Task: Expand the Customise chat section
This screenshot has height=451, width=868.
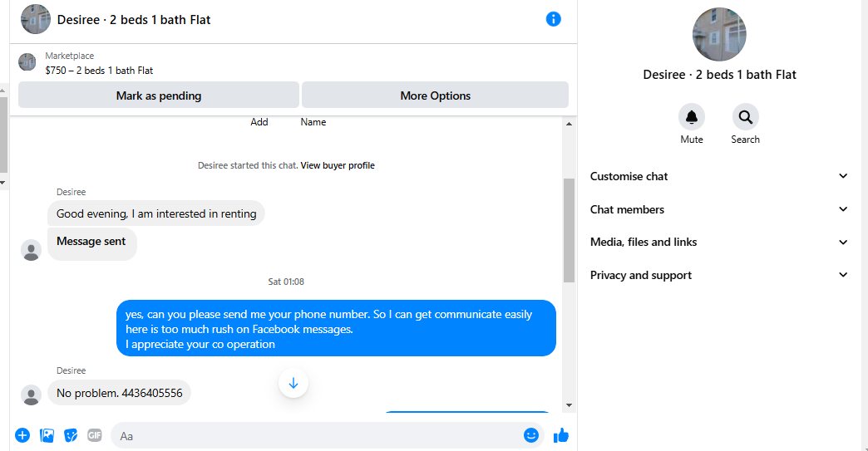Action: point(718,176)
